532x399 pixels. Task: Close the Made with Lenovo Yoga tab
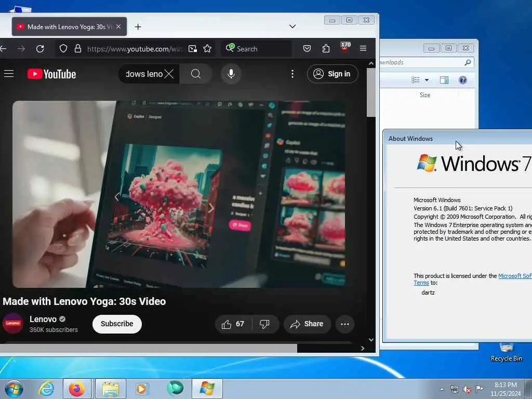tap(118, 26)
